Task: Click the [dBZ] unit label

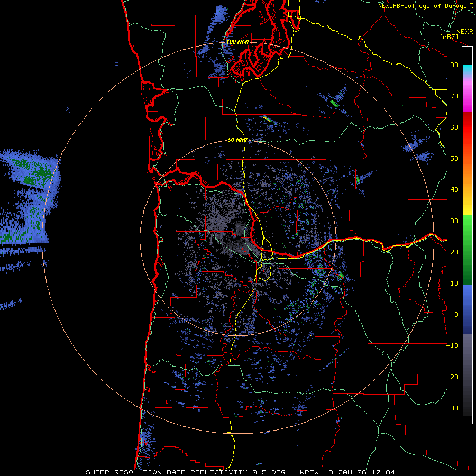Action: click(450, 36)
